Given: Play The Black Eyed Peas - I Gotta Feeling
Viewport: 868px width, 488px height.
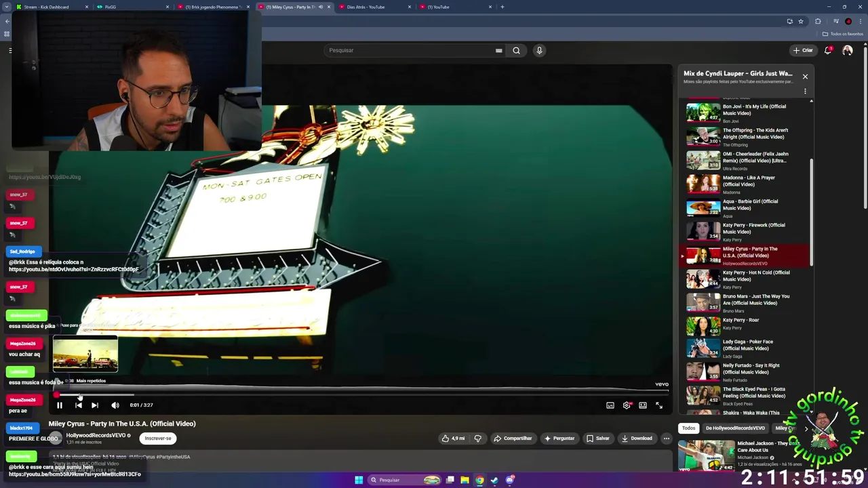Looking at the screenshot, I should click(745, 396).
